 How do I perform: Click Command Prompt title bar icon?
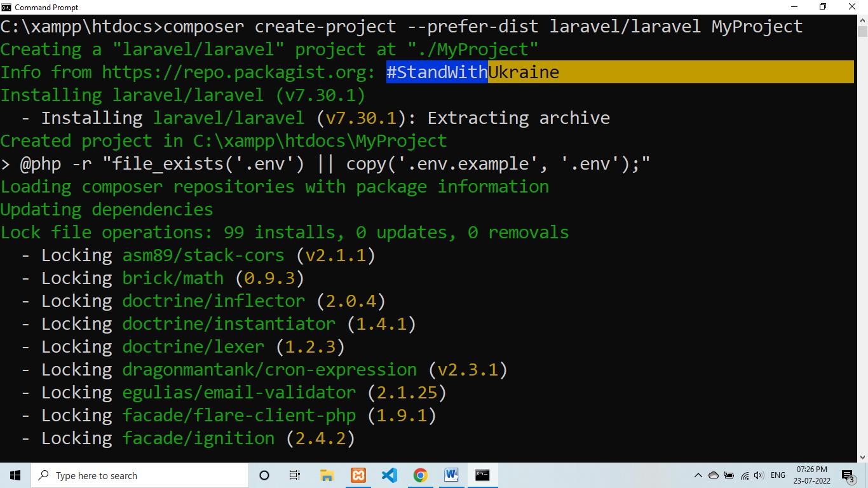click(6, 7)
